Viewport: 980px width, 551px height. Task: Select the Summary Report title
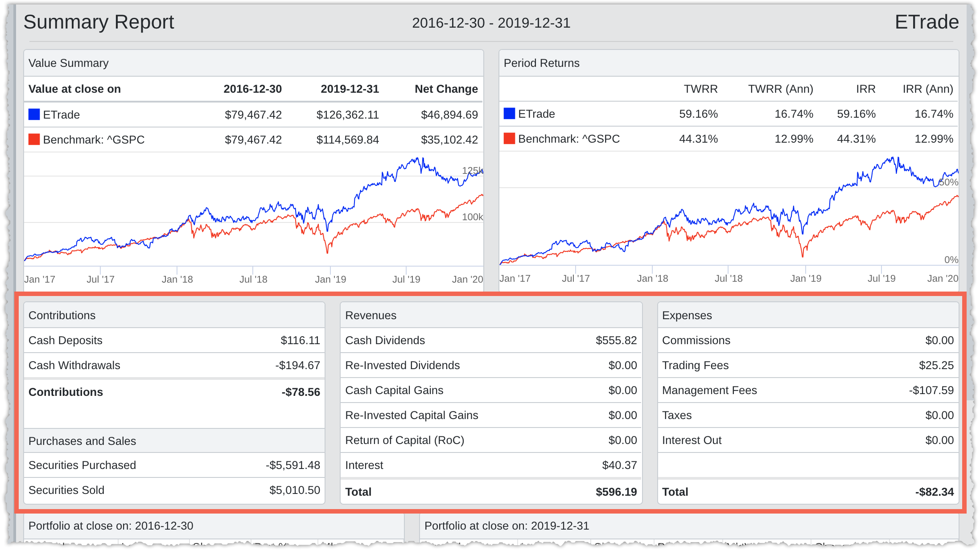click(99, 22)
